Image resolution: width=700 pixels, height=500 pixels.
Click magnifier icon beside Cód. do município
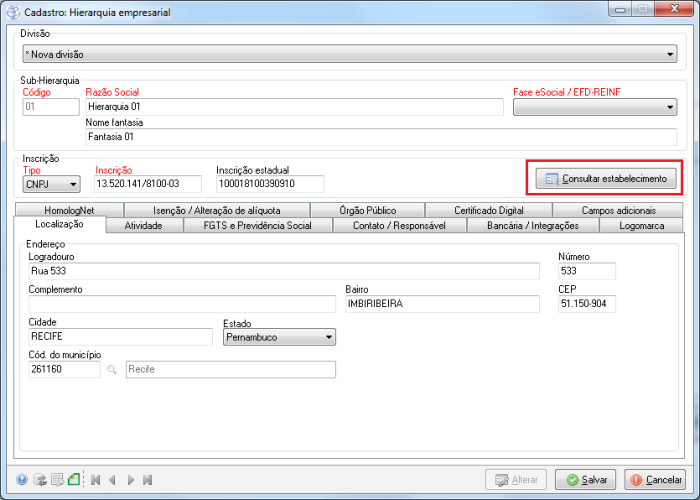[112, 370]
